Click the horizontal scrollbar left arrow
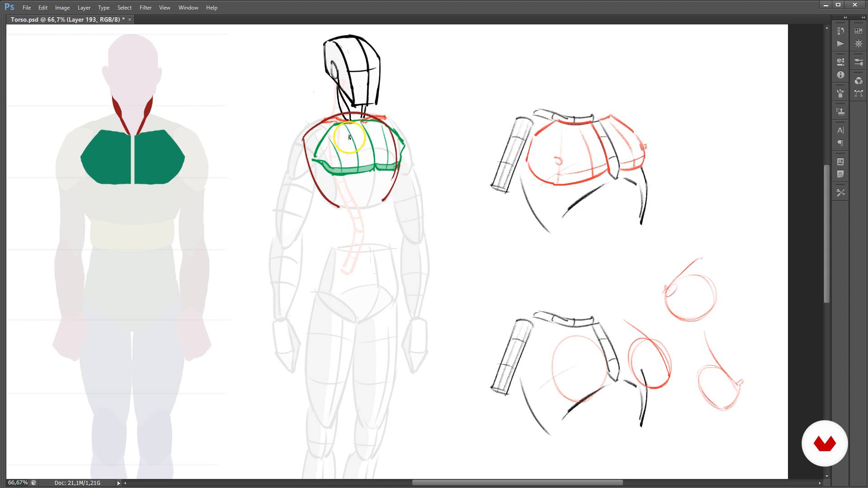 [x=125, y=483]
